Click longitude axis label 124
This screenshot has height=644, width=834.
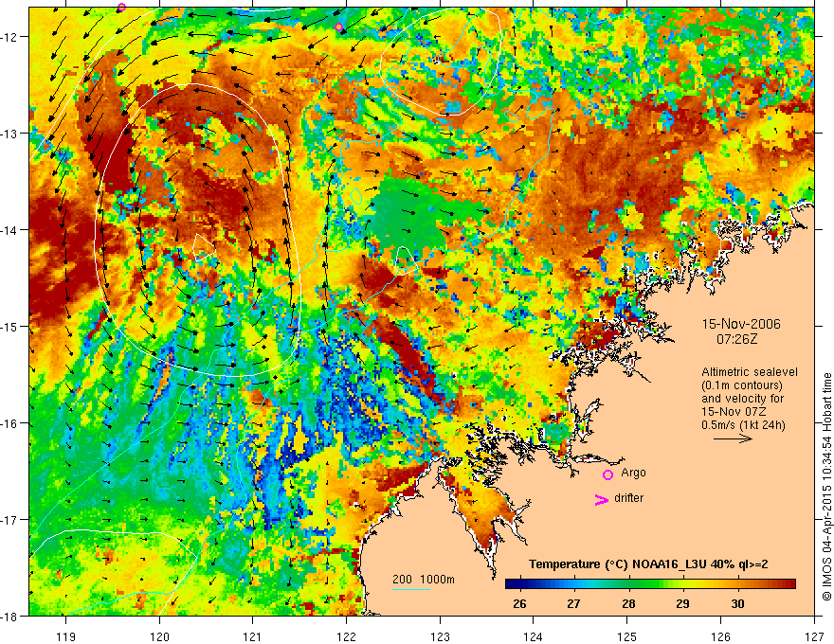(534, 636)
